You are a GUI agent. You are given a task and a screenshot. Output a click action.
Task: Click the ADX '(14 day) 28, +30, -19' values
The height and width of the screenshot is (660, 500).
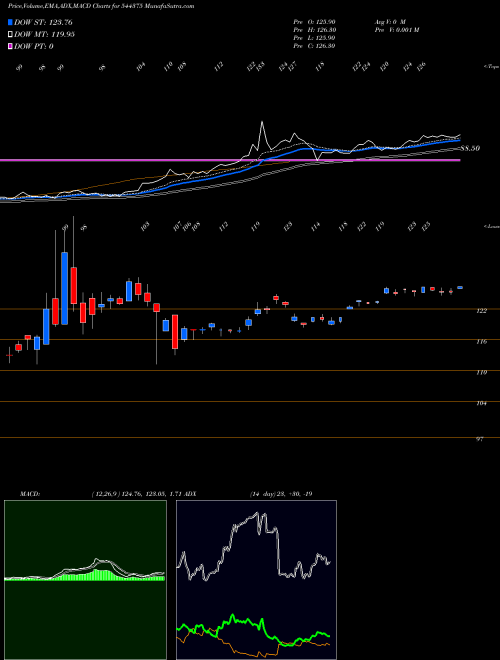click(281, 493)
